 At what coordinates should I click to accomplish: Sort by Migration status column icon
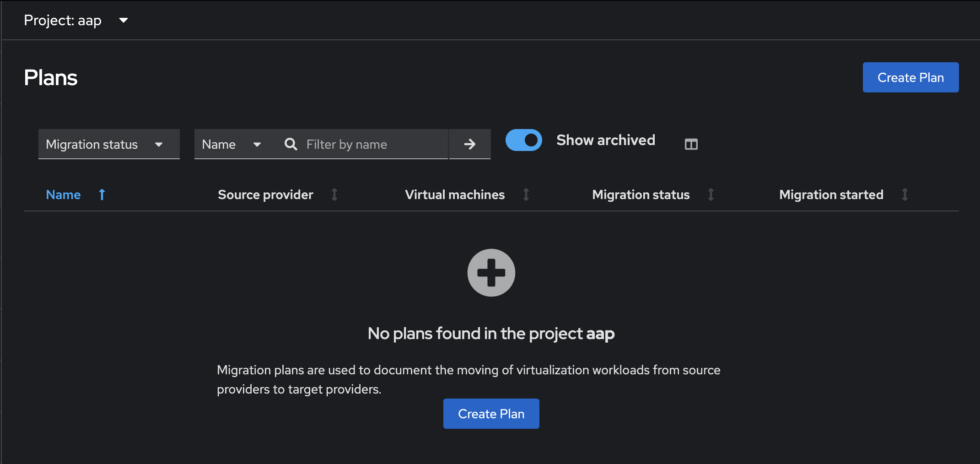711,195
